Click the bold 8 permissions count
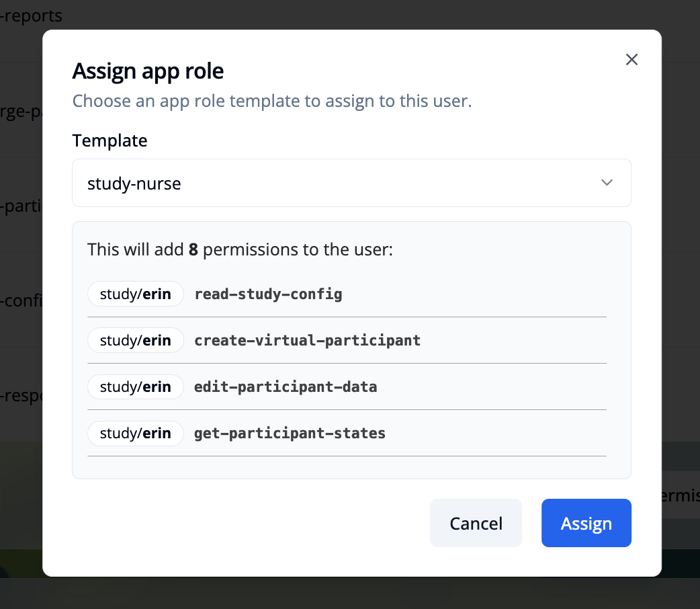This screenshot has width=700, height=609. click(193, 249)
